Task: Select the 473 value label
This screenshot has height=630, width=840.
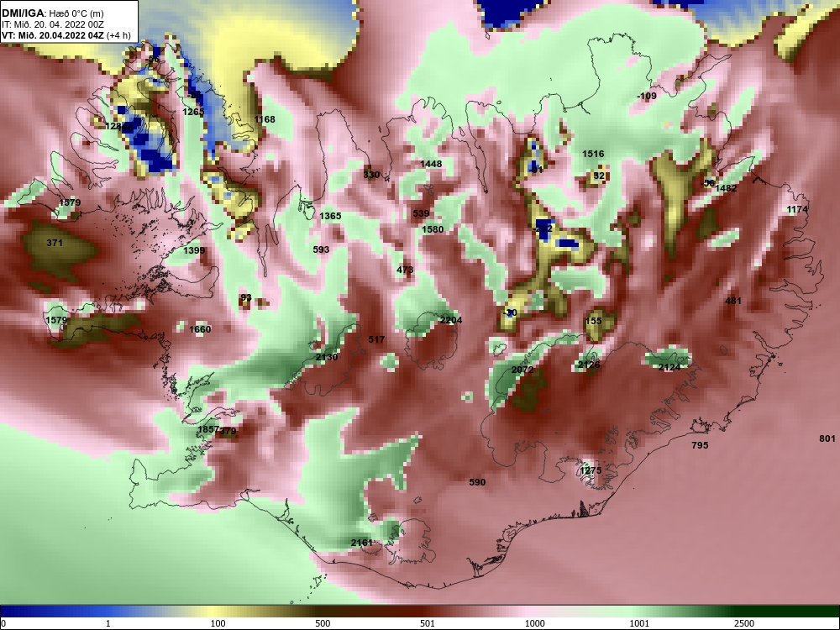Action: [x=405, y=270]
